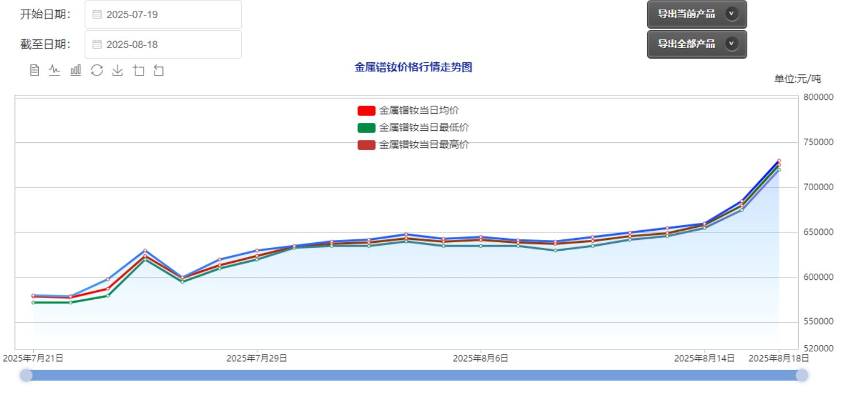The width and height of the screenshot is (868, 393).
Task: Click the 2025年7月21日 axis label
Action: 33,358
